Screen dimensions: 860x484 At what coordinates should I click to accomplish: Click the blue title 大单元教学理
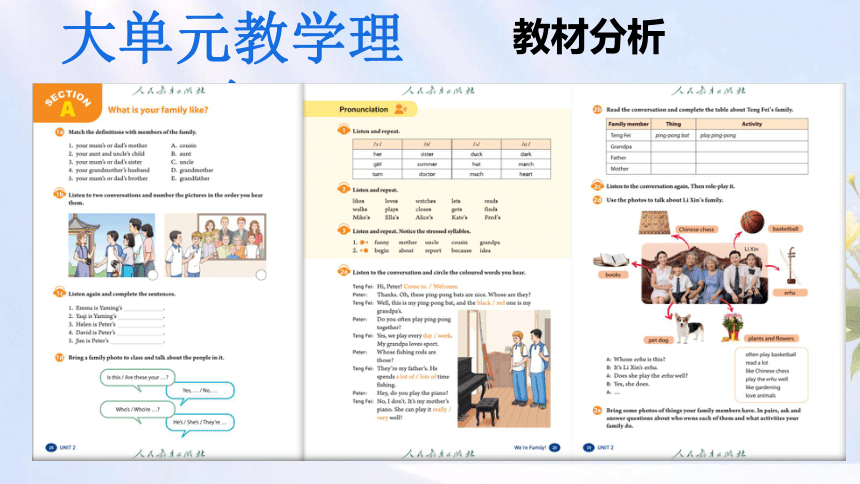click(233, 37)
